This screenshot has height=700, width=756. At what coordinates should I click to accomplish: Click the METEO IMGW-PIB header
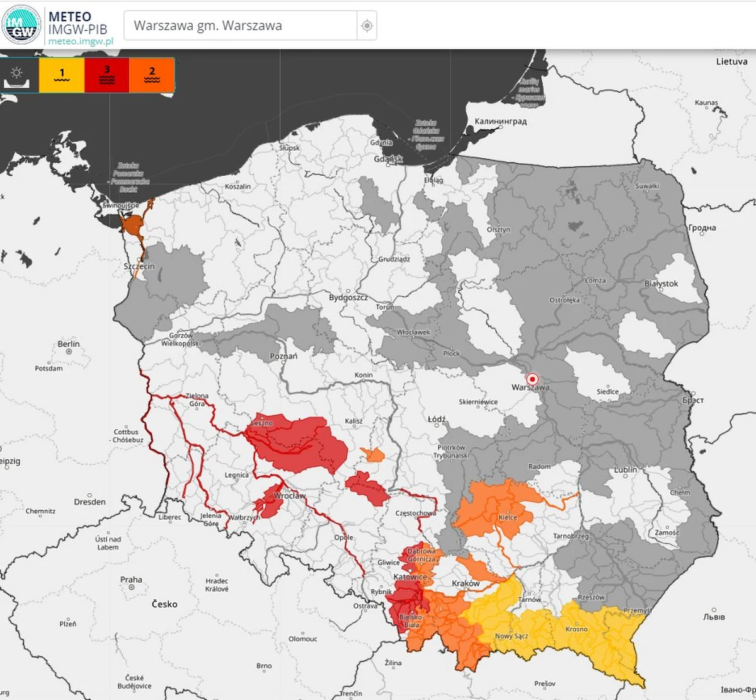[x=79, y=20]
